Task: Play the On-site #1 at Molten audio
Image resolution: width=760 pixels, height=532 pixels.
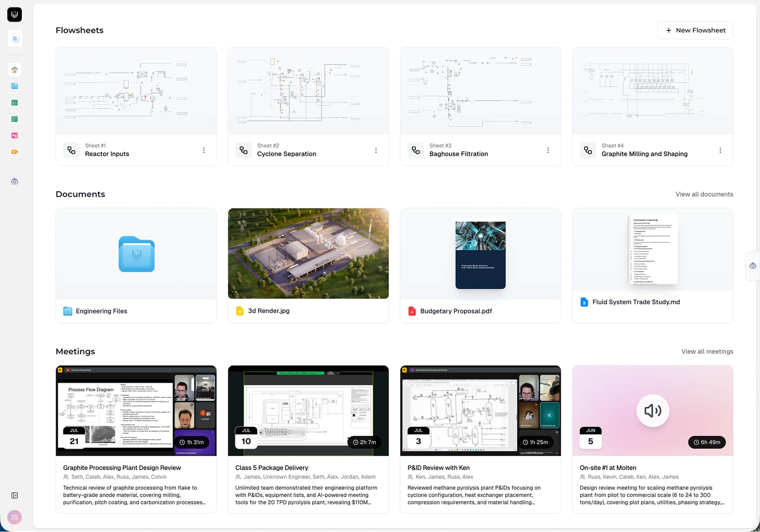Action: click(652, 411)
